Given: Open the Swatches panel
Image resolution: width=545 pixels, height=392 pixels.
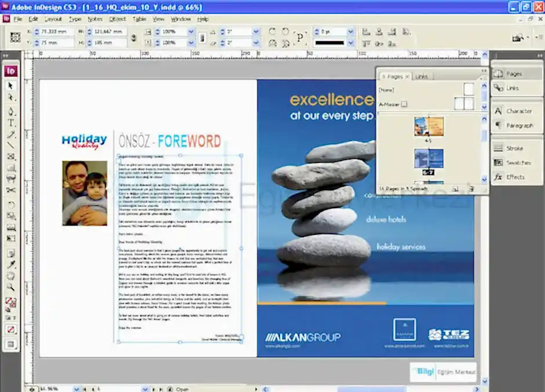Looking at the screenshot, I should 517,163.
